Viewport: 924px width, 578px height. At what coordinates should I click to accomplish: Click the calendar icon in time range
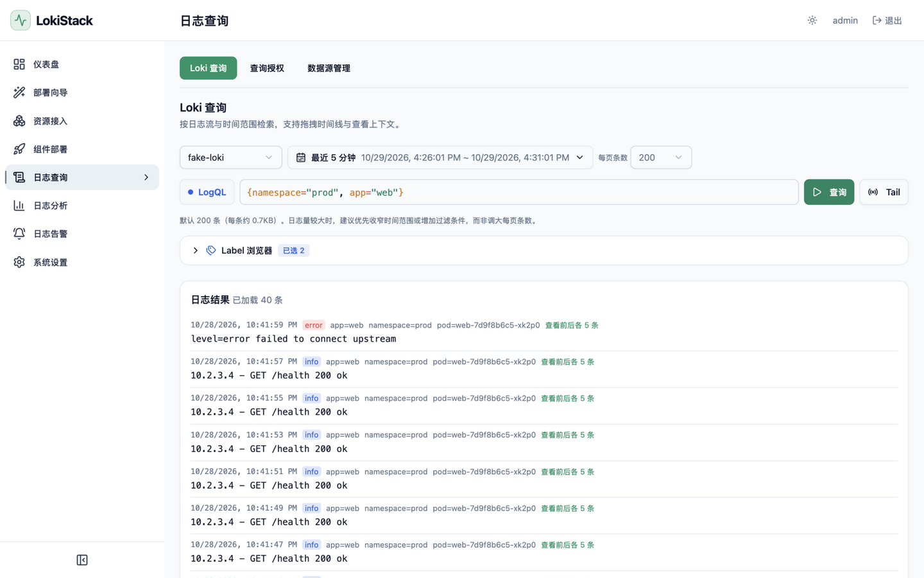pos(301,157)
